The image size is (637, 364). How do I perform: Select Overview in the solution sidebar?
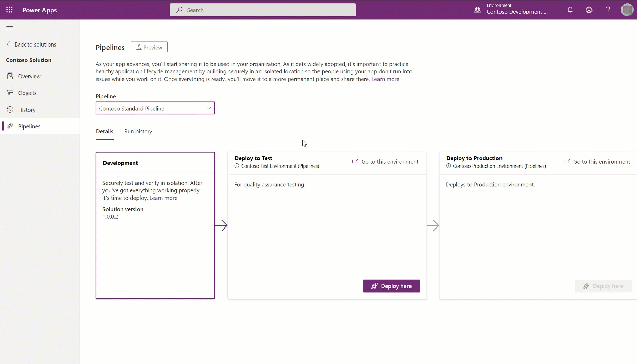click(29, 76)
